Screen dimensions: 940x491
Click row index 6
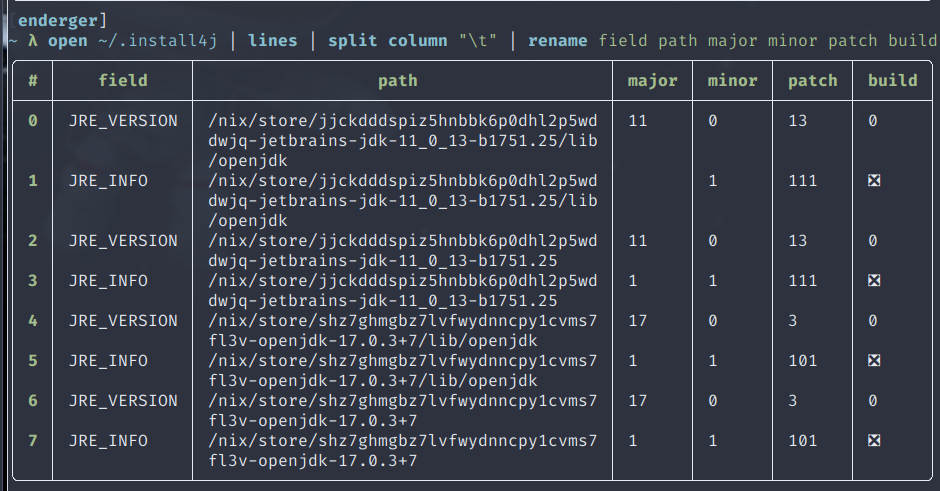point(32,400)
